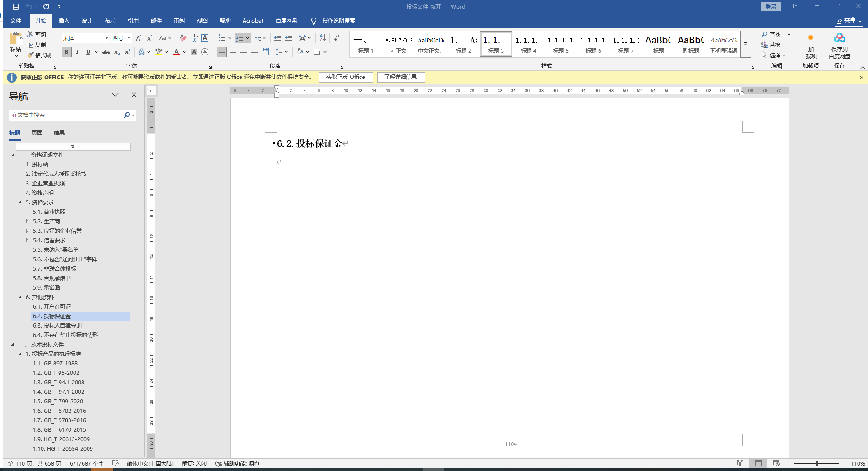Apply the red font color
Viewport: 868px width, 471px height.
176,52
